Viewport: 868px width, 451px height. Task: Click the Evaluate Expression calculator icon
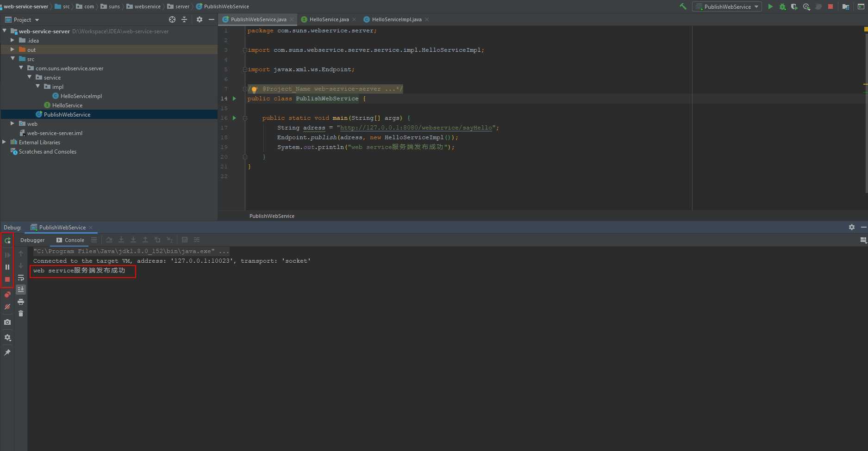tap(185, 240)
